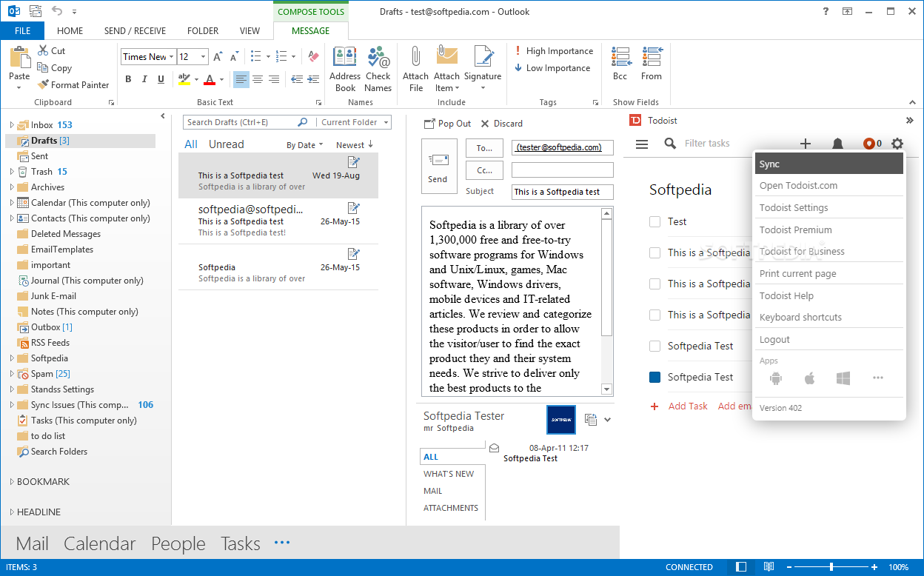The height and width of the screenshot is (576, 924).
Task: Collapse the folder pane arrow
Action: click(163, 116)
